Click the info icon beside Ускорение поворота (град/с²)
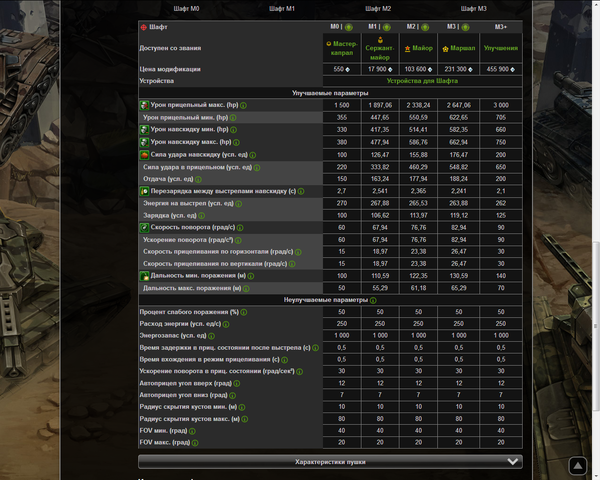 pos(238,240)
